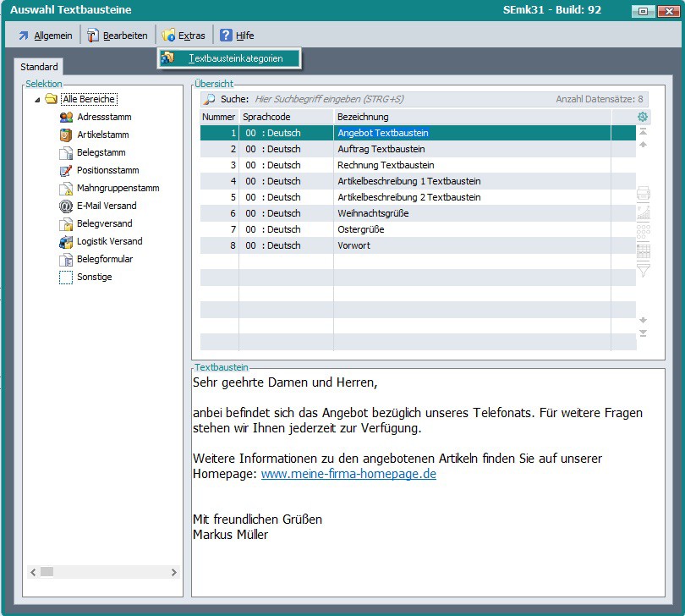Select Belegversand in the Selektion tree
685x616 pixels.
point(104,223)
